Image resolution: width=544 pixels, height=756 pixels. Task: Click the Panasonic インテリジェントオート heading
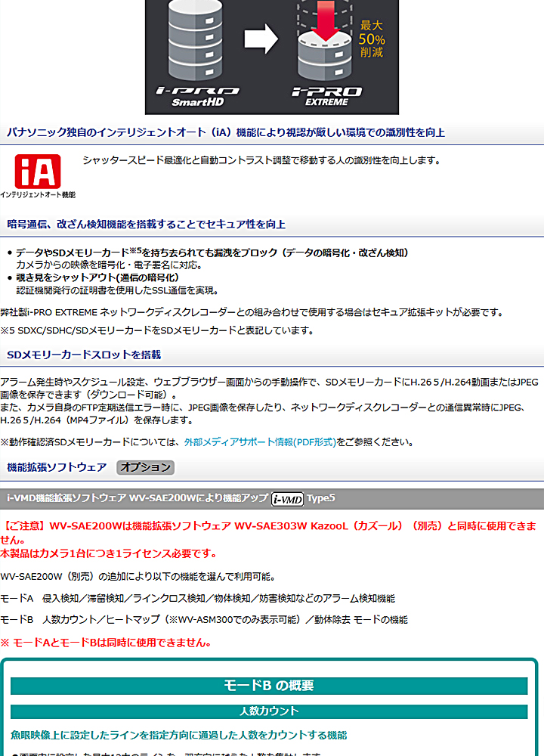tap(226, 132)
